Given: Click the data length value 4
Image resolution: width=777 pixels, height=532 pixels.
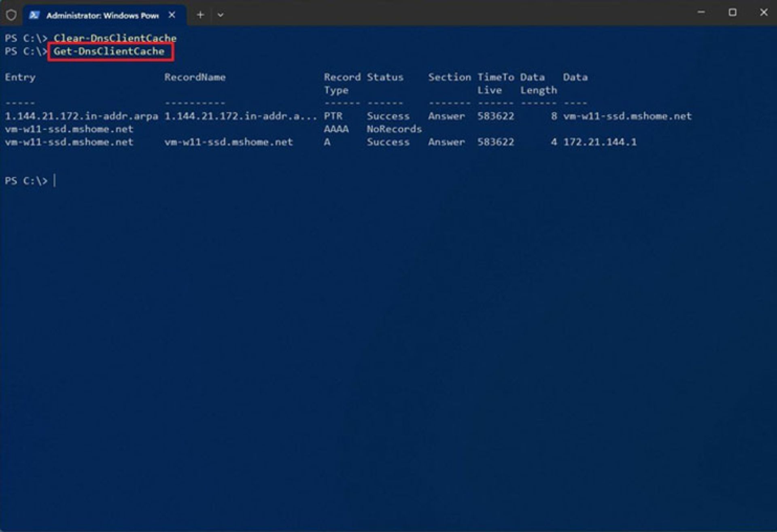Looking at the screenshot, I should coord(554,142).
